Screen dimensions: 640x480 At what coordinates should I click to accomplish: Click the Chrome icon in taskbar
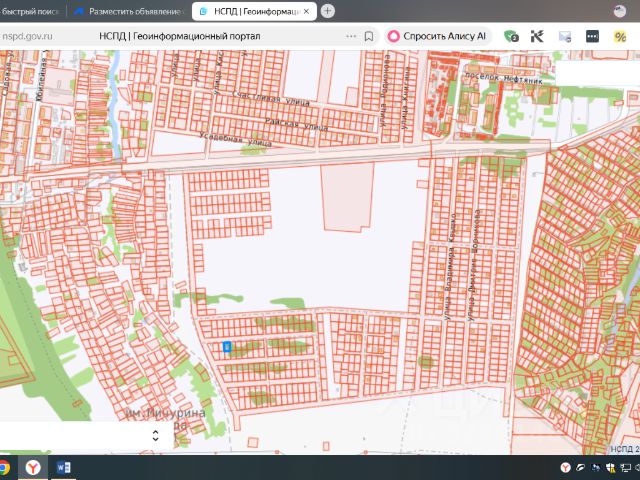pos(5,468)
